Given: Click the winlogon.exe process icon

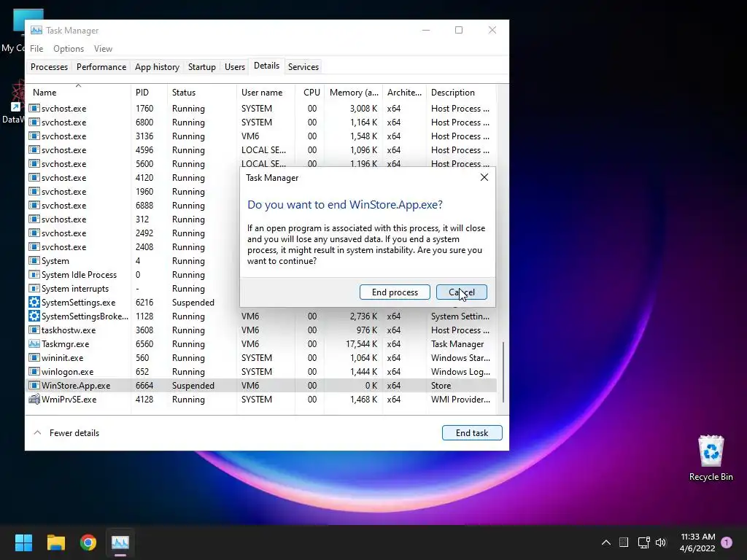Looking at the screenshot, I should [x=34, y=371].
